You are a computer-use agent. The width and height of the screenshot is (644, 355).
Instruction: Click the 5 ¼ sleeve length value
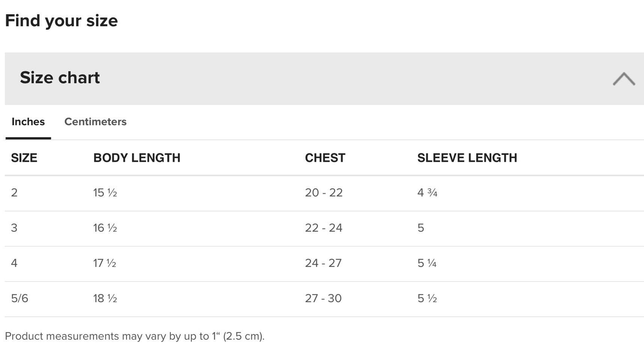pyautogui.click(x=427, y=263)
